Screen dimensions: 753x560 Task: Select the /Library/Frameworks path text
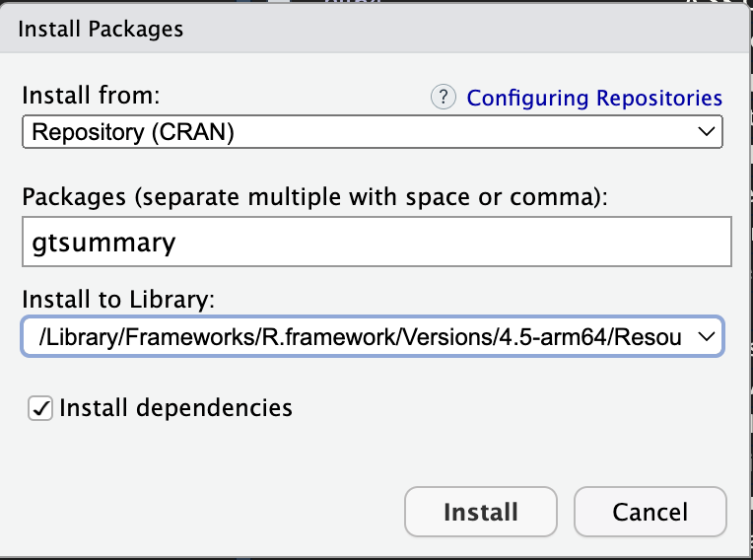coord(360,337)
